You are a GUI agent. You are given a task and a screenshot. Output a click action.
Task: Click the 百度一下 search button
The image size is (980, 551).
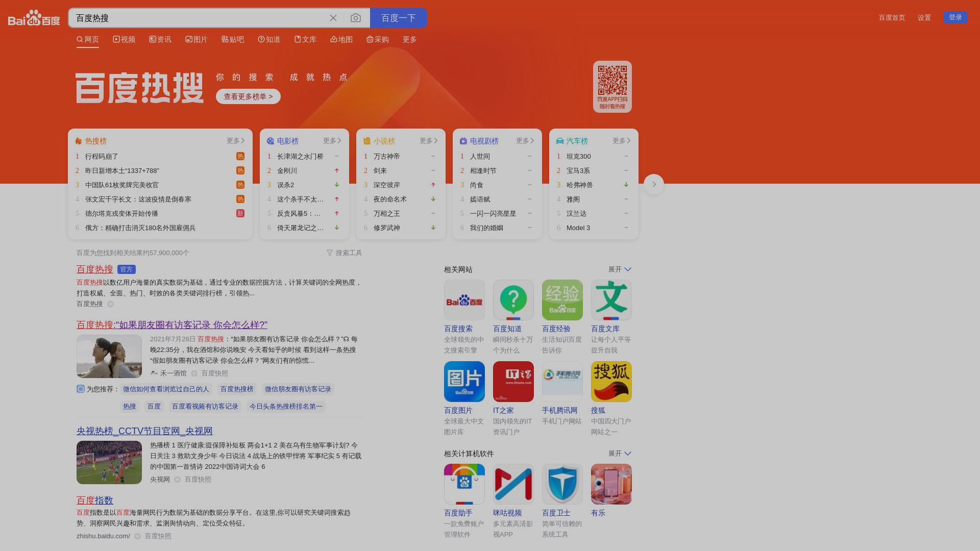point(399,18)
